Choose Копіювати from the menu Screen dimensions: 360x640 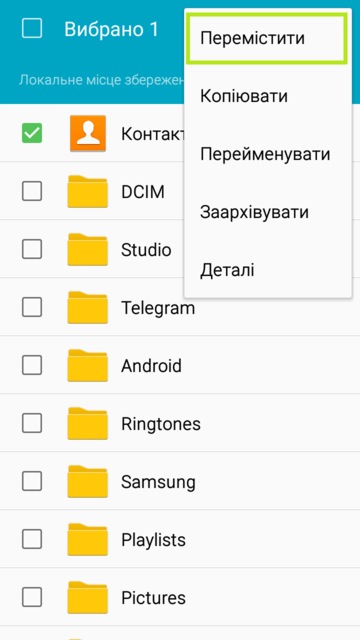[267, 96]
